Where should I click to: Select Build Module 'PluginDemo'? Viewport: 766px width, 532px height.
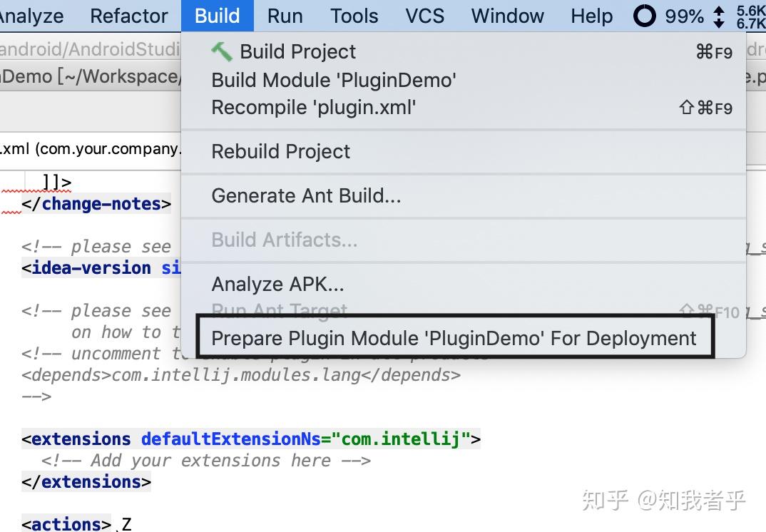(x=334, y=80)
